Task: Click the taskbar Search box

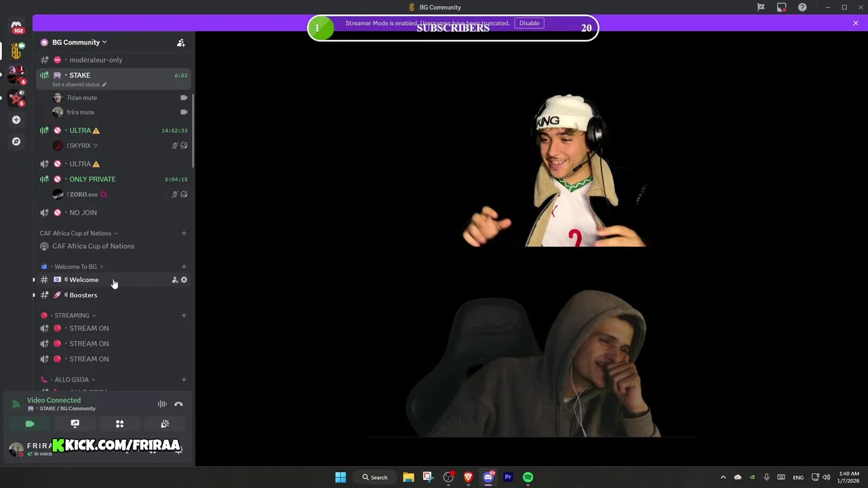Action: 375,477
